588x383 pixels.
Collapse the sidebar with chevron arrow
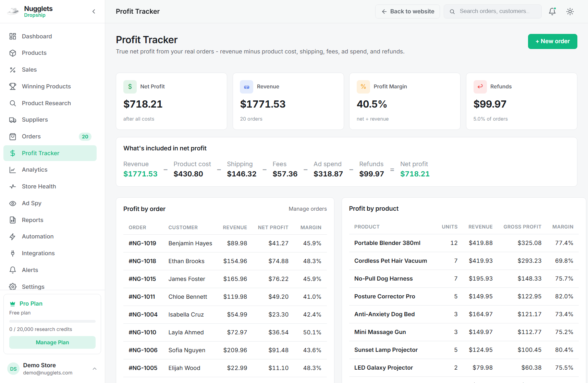[94, 11]
